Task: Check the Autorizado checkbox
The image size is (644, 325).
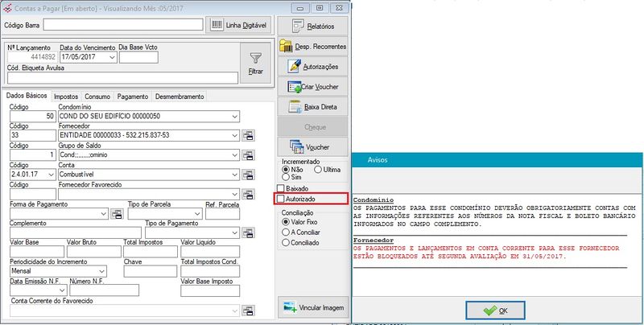Action: (281, 198)
